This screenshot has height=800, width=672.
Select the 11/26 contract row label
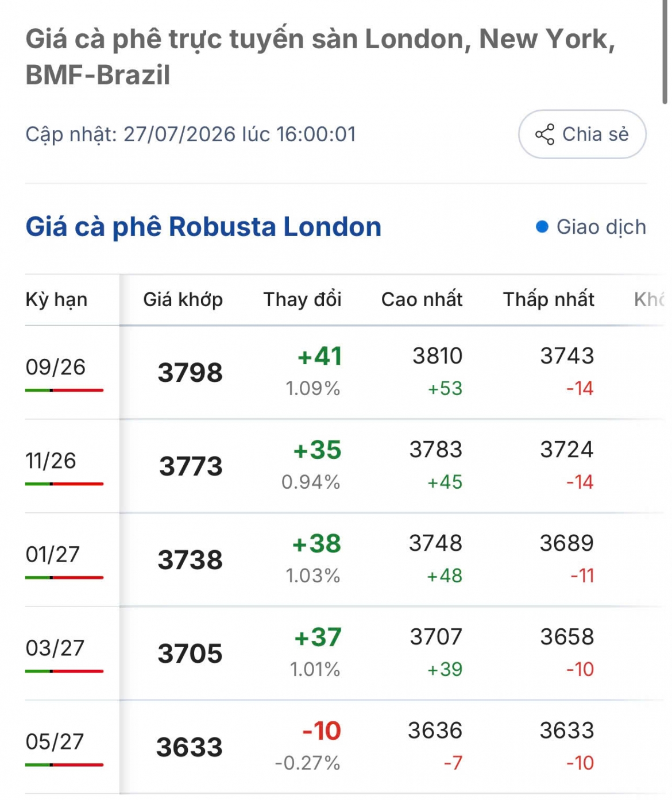51,461
